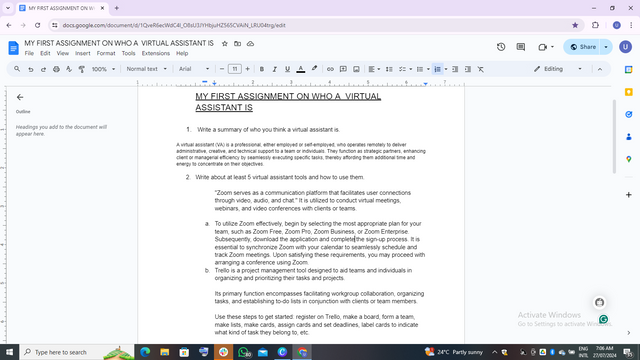This screenshot has width=640, height=360.
Task: Open the Arial font dropdown
Action: click(194, 69)
